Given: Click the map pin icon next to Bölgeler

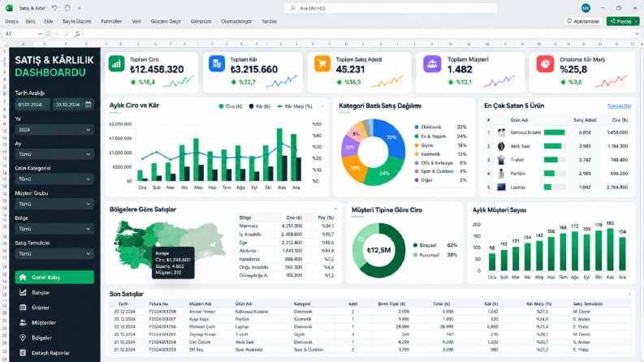Looking at the screenshot, I should (23, 338).
